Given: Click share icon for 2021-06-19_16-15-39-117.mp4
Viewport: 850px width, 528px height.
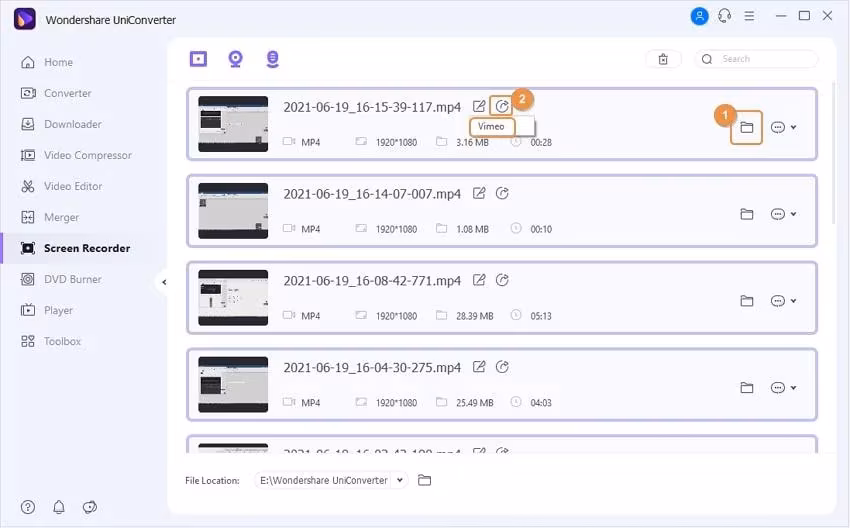Looking at the screenshot, I should 502,106.
